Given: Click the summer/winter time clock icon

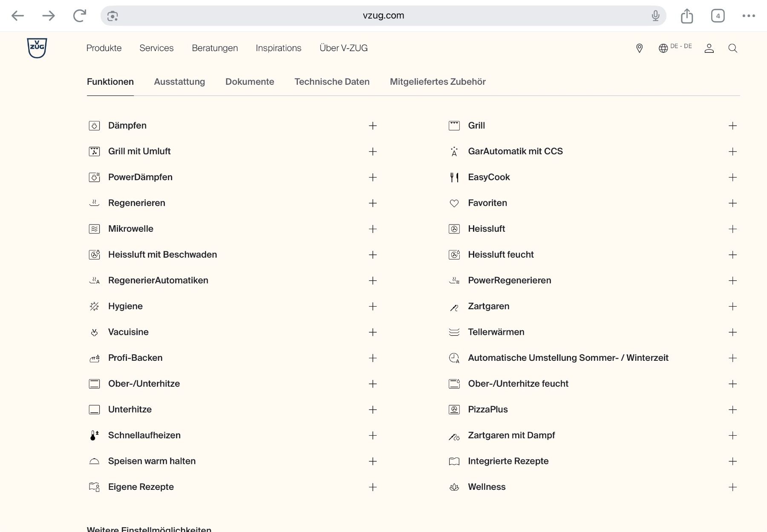Looking at the screenshot, I should pyautogui.click(x=454, y=358).
